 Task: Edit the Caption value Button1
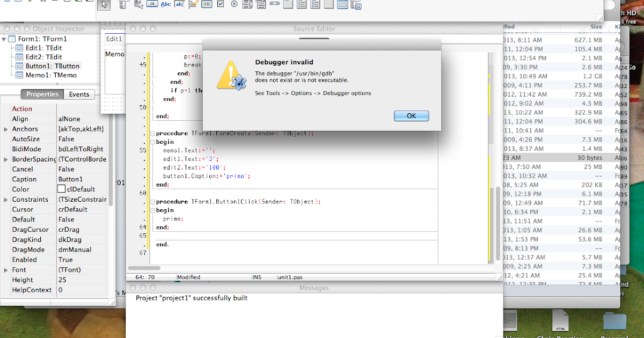click(x=82, y=179)
